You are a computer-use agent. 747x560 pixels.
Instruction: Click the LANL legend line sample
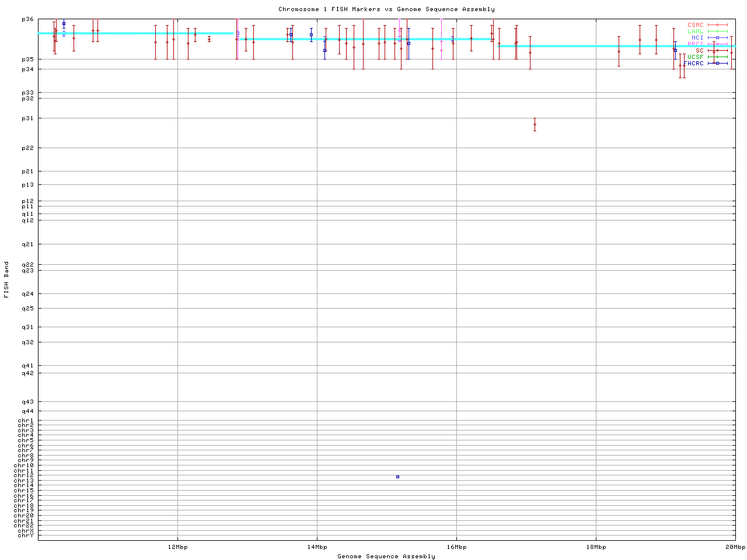[717, 32]
